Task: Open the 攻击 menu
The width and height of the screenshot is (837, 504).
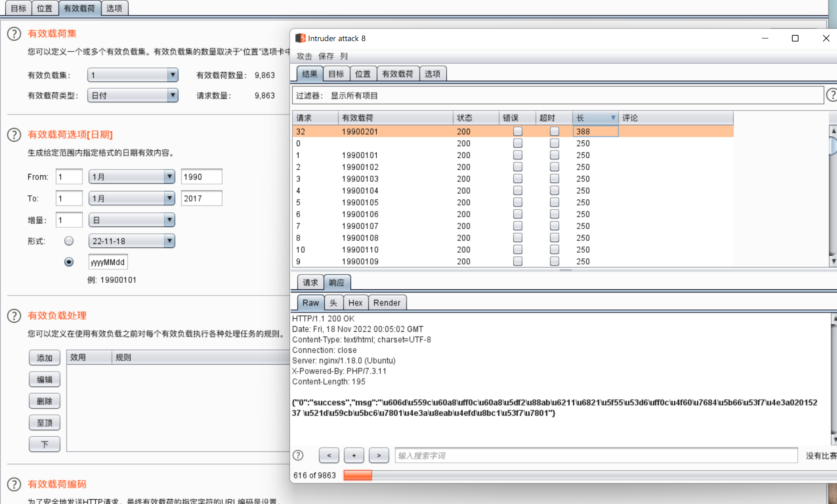Action: click(304, 56)
